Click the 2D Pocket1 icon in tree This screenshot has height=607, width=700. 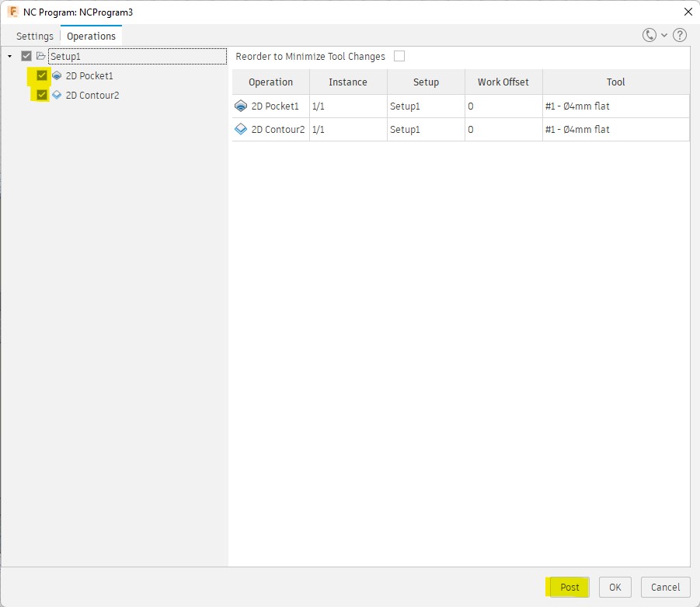pyautogui.click(x=57, y=76)
